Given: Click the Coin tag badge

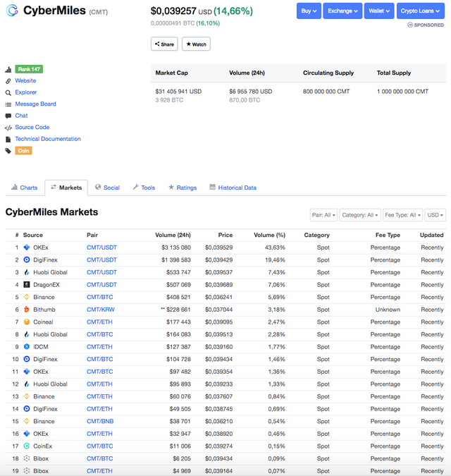Looking at the screenshot, I should click(24, 151).
